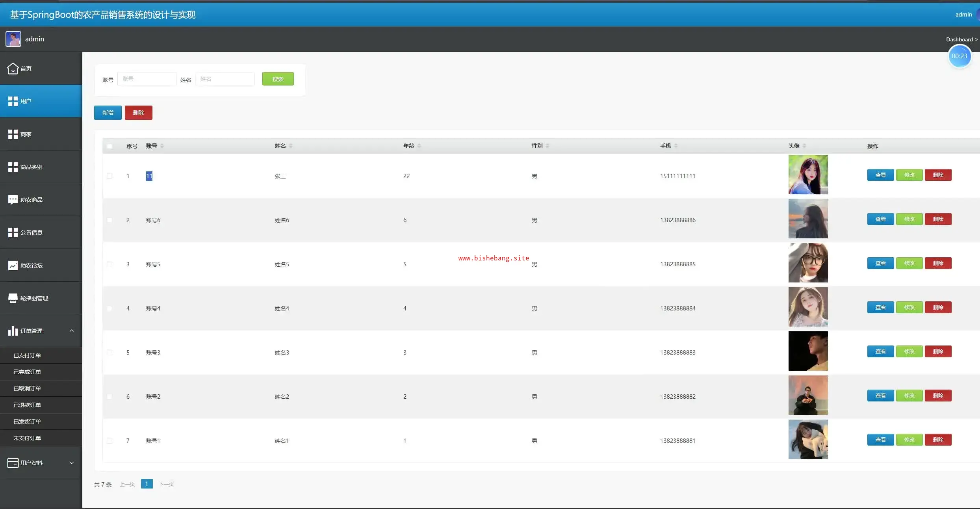980x509 pixels.
Task: Check the checkbox for row 账号5
Action: click(x=110, y=264)
